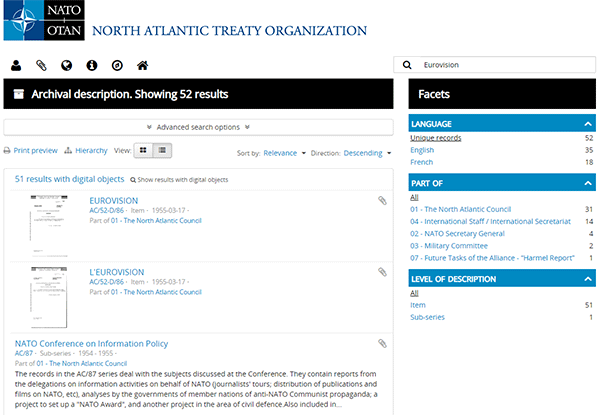Open the browse compass icon
600x415 pixels.
(x=117, y=65)
